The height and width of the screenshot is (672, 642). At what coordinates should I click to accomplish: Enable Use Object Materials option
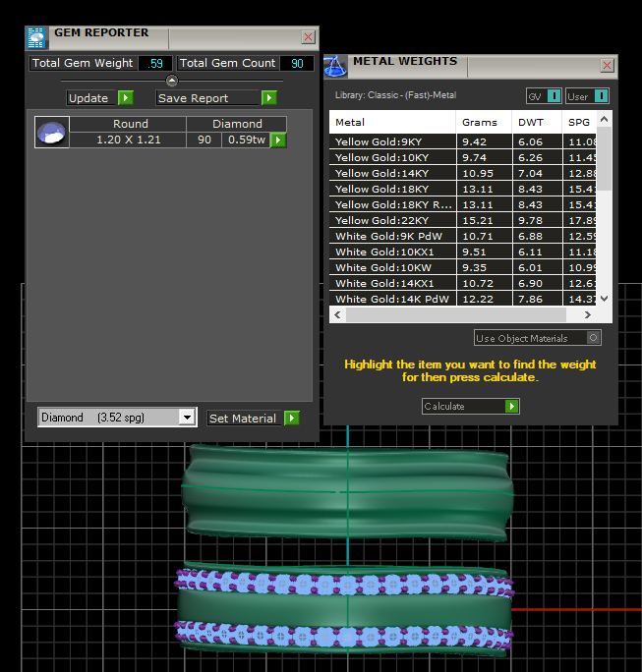pyautogui.click(x=592, y=338)
